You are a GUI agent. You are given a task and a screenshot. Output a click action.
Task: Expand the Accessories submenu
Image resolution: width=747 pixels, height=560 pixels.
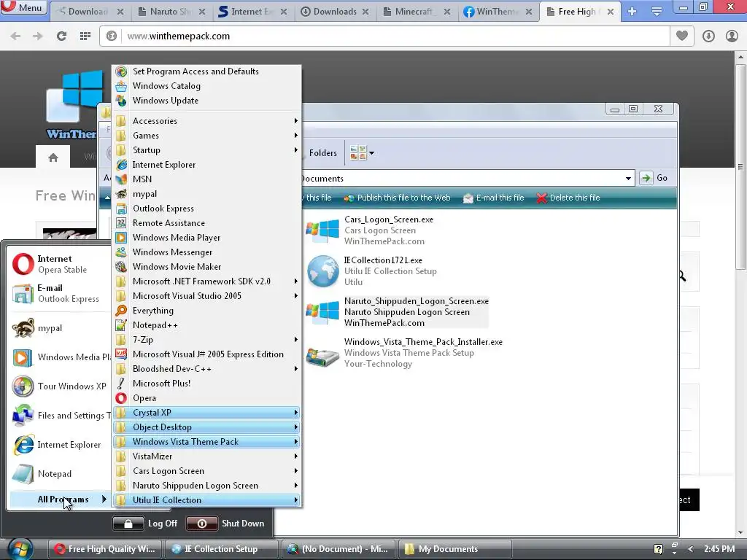coord(206,121)
